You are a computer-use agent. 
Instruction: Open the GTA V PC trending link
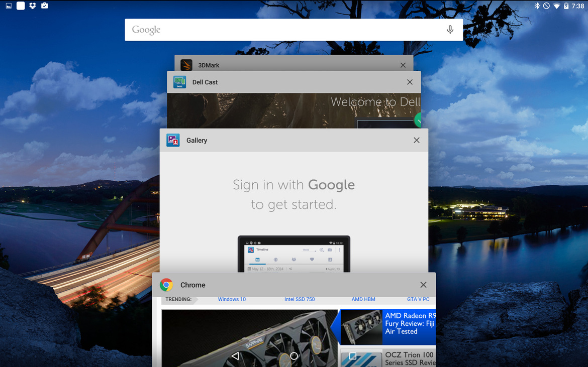coord(418,299)
